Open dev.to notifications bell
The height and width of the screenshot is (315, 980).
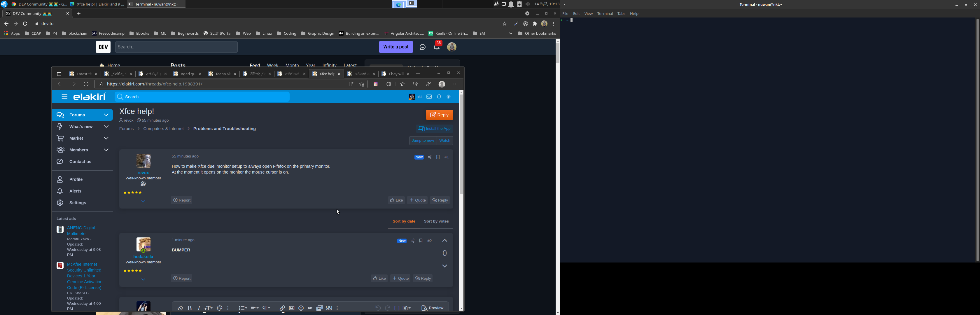[x=437, y=47]
